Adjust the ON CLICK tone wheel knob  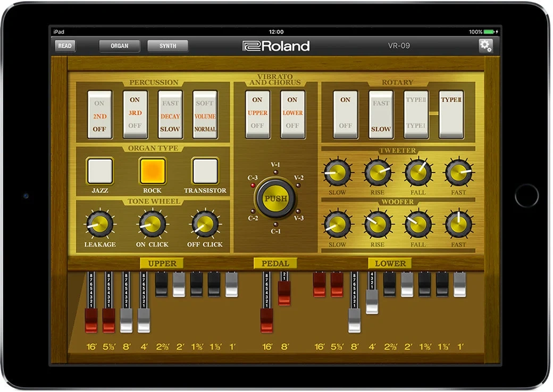click(153, 225)
